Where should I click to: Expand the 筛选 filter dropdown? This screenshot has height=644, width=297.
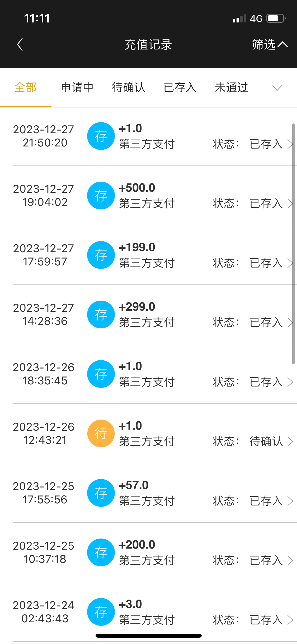coord(270,44)
